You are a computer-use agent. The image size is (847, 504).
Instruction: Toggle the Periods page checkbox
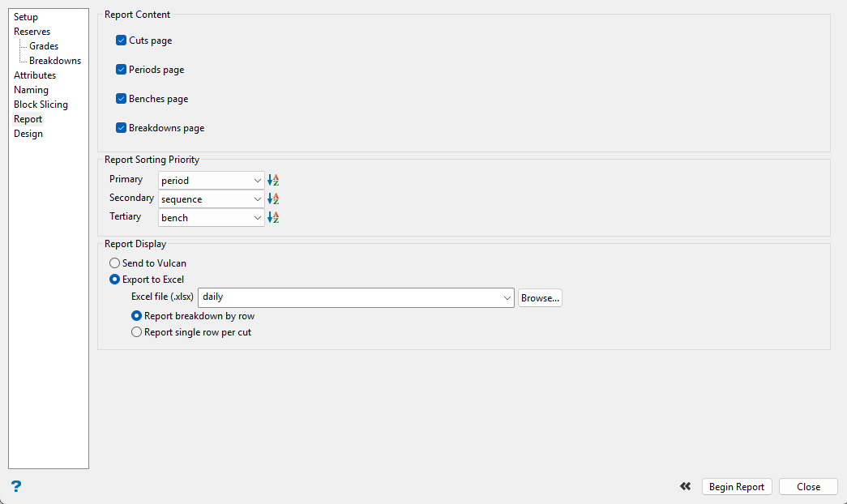point(121,70)
